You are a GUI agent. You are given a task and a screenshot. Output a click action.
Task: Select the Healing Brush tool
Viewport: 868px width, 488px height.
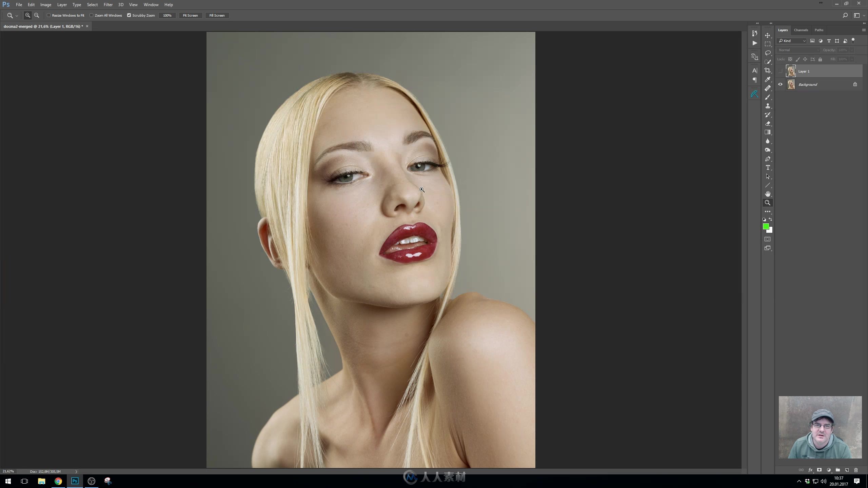767,88
